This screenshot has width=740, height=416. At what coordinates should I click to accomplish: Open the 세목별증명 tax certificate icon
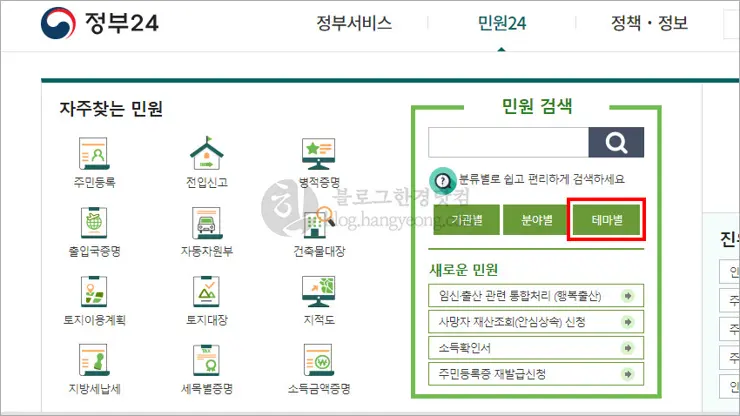click(207, 361)
